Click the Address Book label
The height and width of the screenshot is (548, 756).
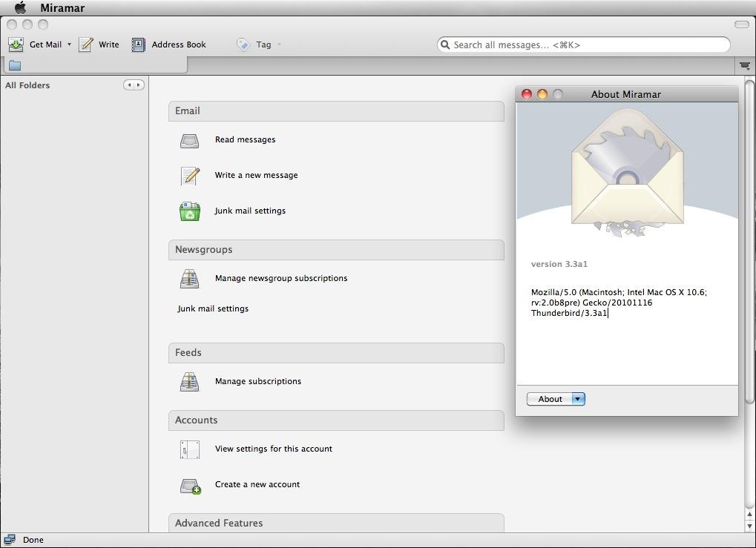point(179,44)
